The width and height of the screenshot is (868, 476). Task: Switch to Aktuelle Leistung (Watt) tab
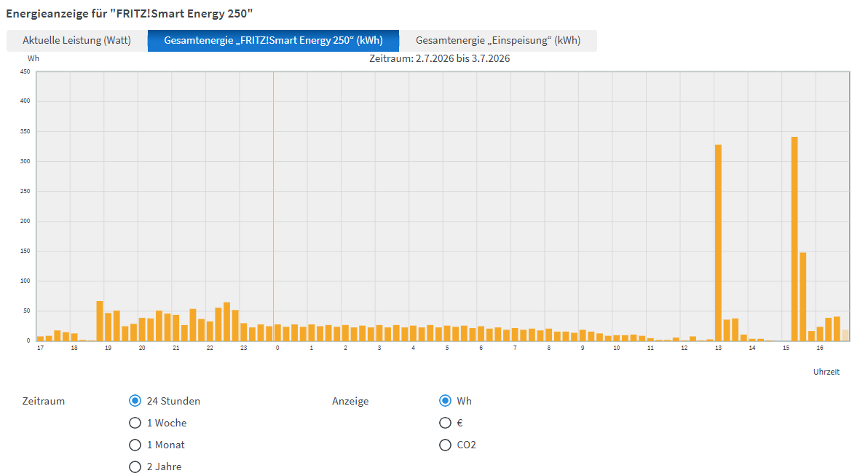pyautogui.click(x=77, y=40)
